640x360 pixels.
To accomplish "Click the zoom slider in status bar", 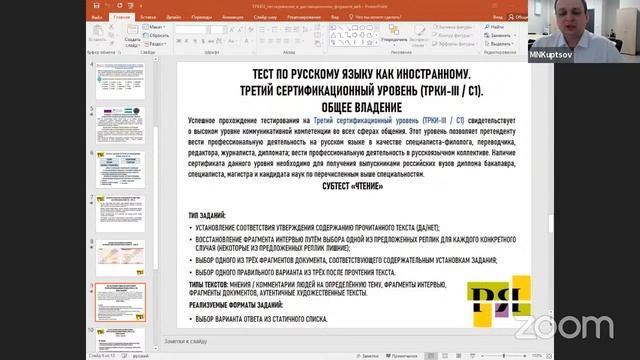I will tap(504, 356).
